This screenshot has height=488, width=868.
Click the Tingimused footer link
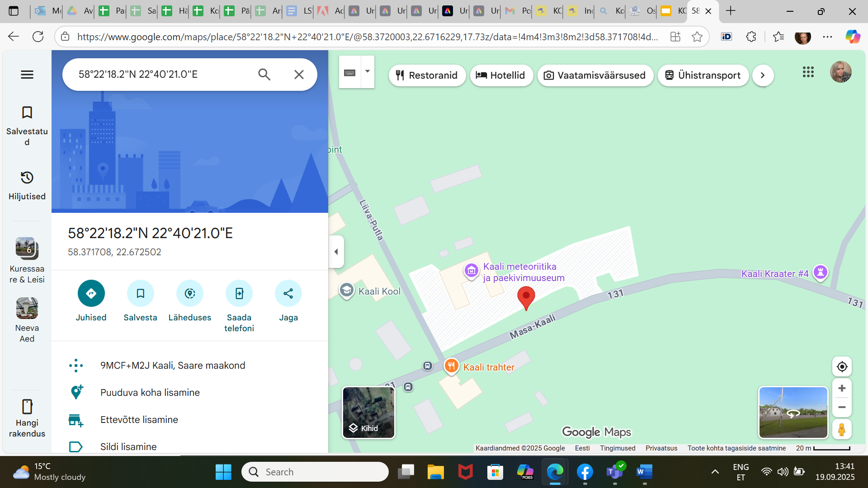[x=617, y=448]
